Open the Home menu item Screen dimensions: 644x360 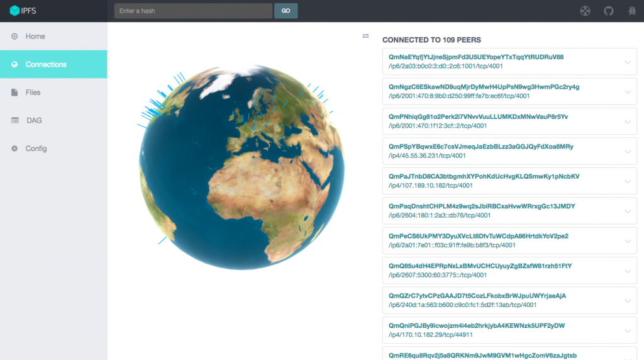(x=35, y=37)
